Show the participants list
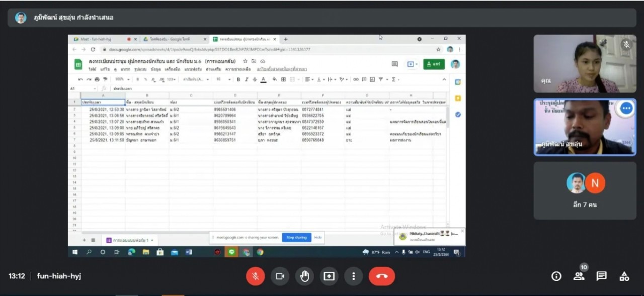 click(x=579, y=276)
